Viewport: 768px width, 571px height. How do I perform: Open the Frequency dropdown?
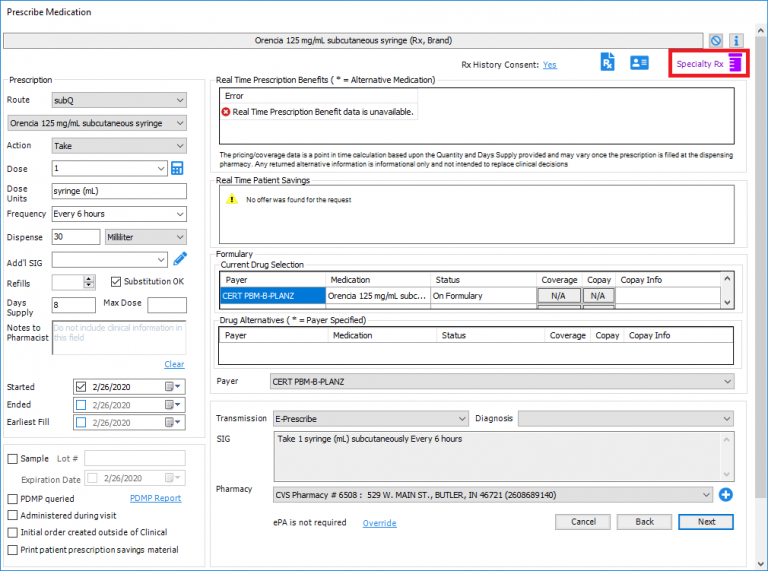pos(179,214)
